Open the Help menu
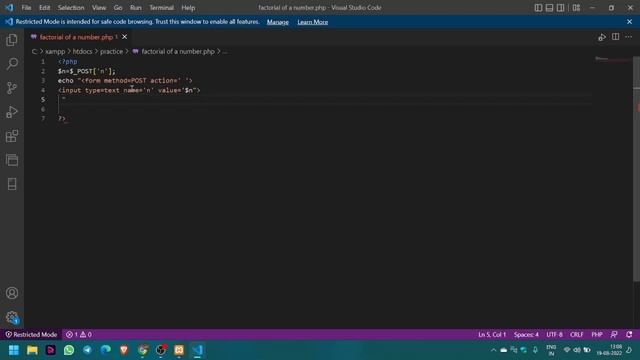 pyautogui.click(x=188, y=8)
